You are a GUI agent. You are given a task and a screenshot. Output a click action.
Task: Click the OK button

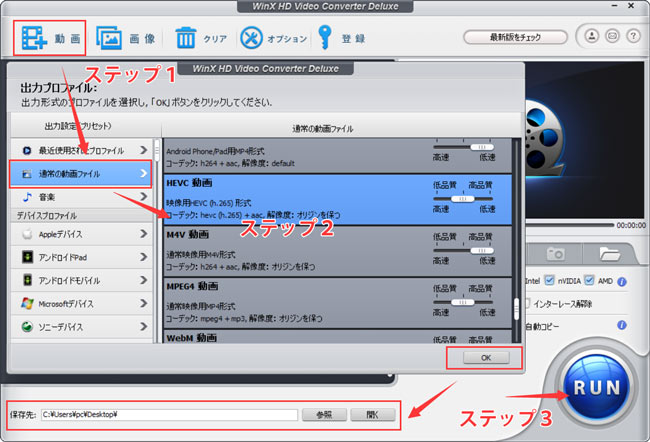point(486,357)
